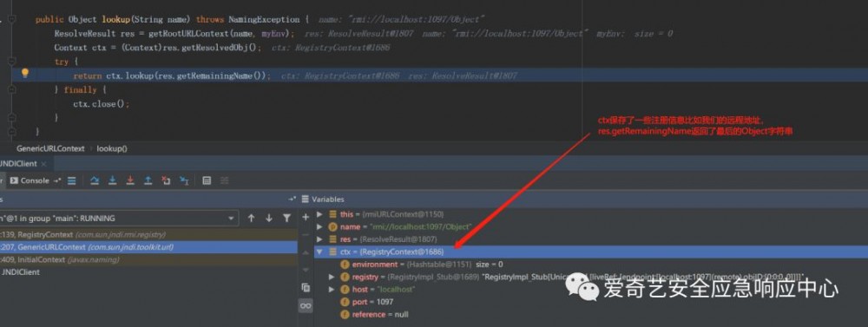Click the move watch down arrow in Variables sidebar
868x327 pixels.
[x=305, y=270]
